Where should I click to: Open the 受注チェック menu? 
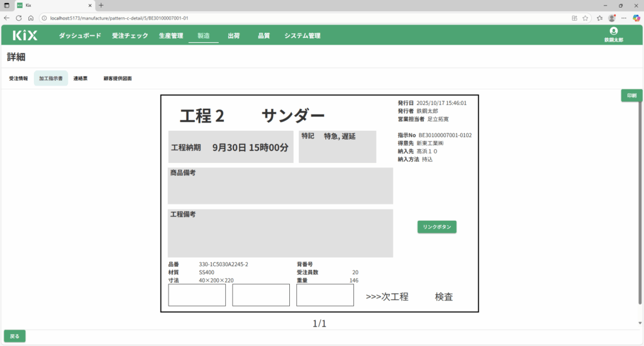click(x=130, y=36)
